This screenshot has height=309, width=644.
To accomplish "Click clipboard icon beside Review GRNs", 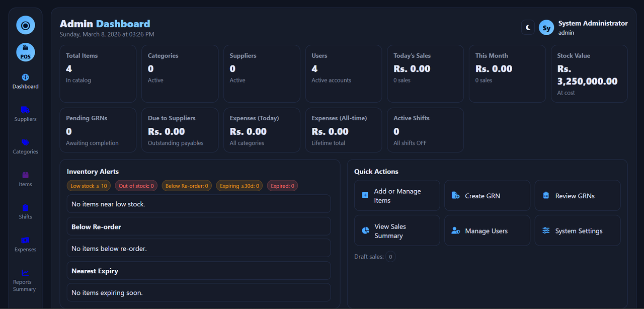I will (x=546, y=195).
